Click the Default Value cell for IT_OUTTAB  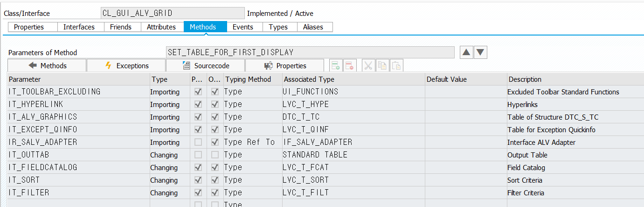coord(465,155)
